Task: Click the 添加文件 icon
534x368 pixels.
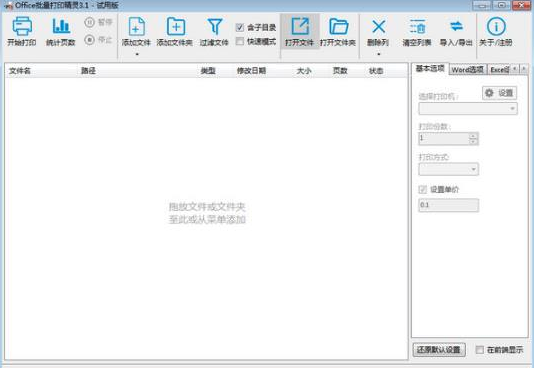Action: [x=137, y=26]
